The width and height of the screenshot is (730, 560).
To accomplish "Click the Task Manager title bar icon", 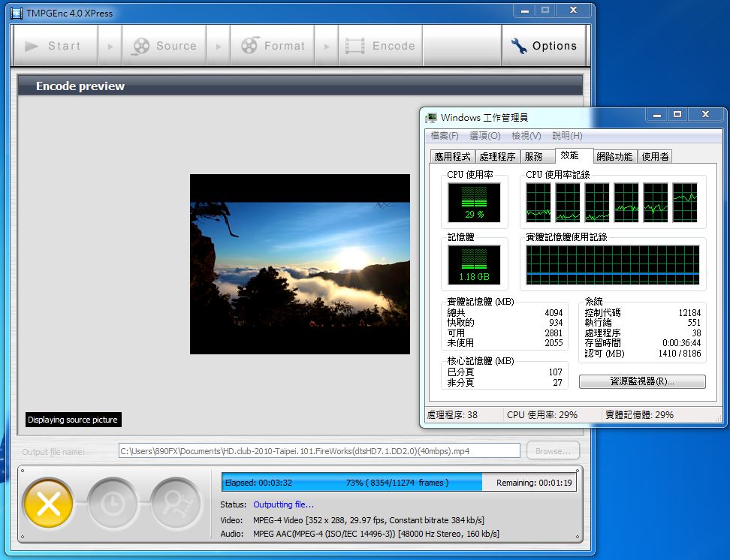I will pos(431,118).
